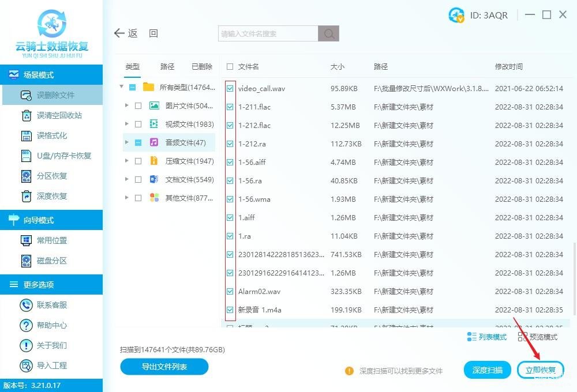Click the 联系客服 phone icon
This screenshot has height=392, width=577.
coord(27,305)
